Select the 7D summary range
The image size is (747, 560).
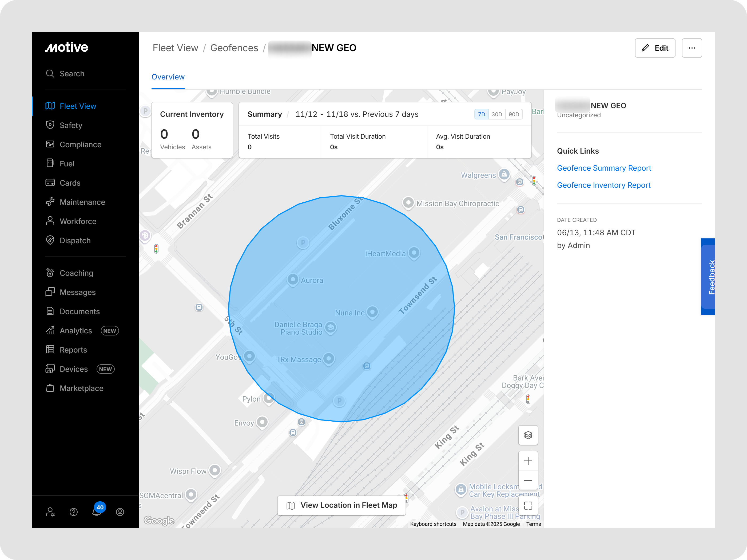click(x=481, y=114)
